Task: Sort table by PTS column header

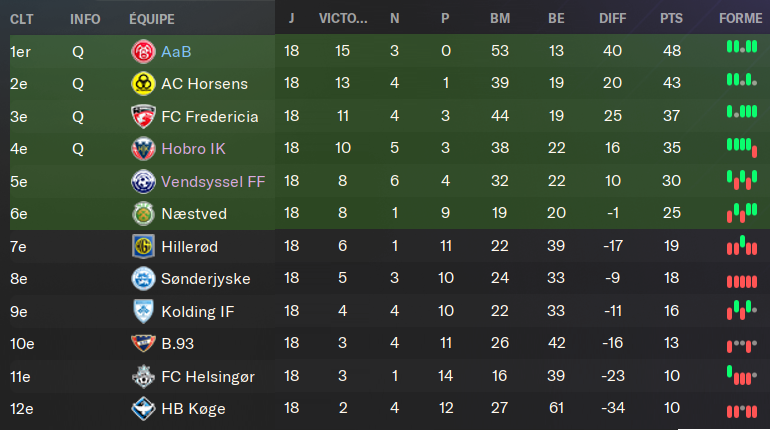Action: coord(671,19)
